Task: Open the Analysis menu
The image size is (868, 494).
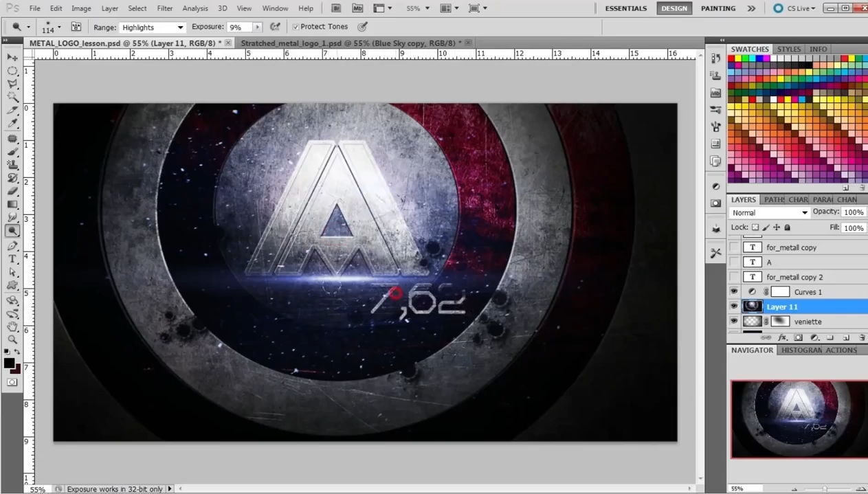Action: click(195, 8)
